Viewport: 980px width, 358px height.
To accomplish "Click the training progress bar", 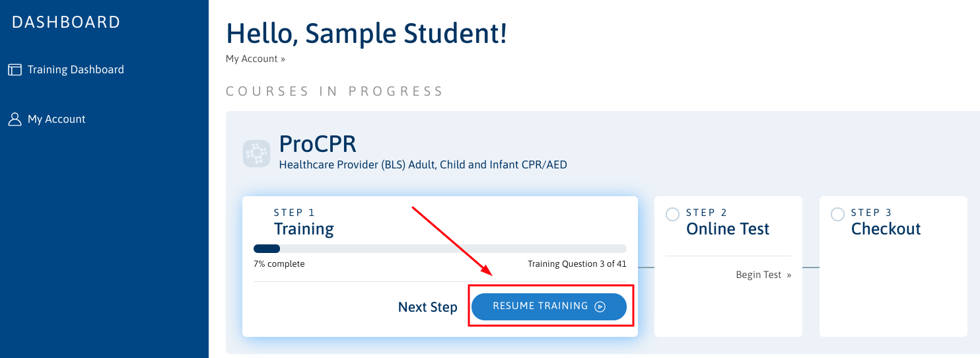I will pyautogui.click(x=440, y=249).
